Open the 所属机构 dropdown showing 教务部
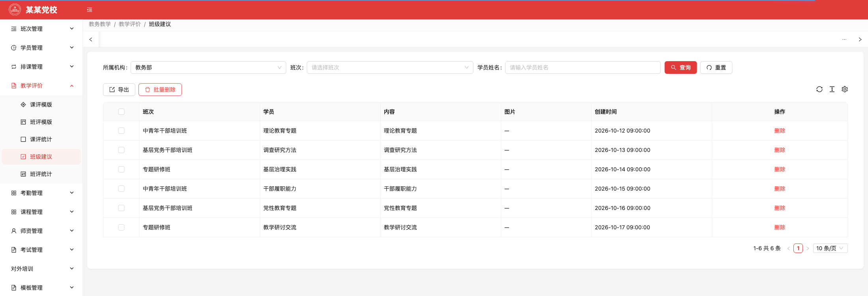This screenshot has width=868, height=296. (208, 67)
